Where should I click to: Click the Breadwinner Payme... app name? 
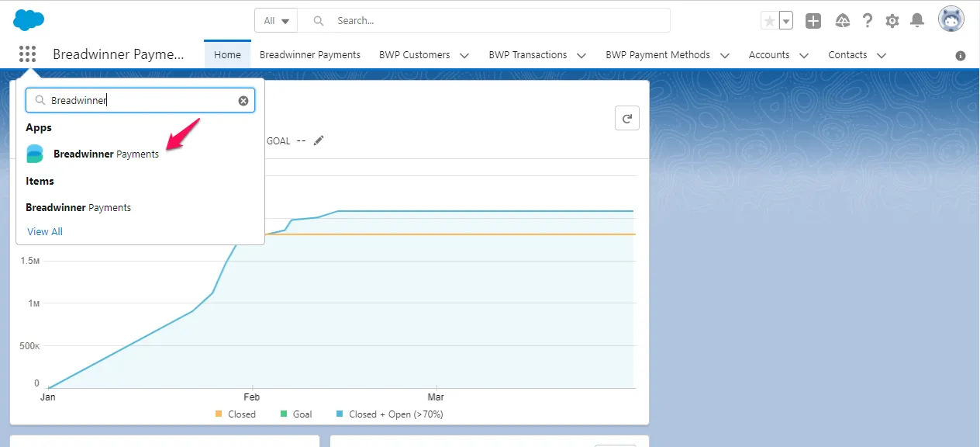tap(119, 54)
